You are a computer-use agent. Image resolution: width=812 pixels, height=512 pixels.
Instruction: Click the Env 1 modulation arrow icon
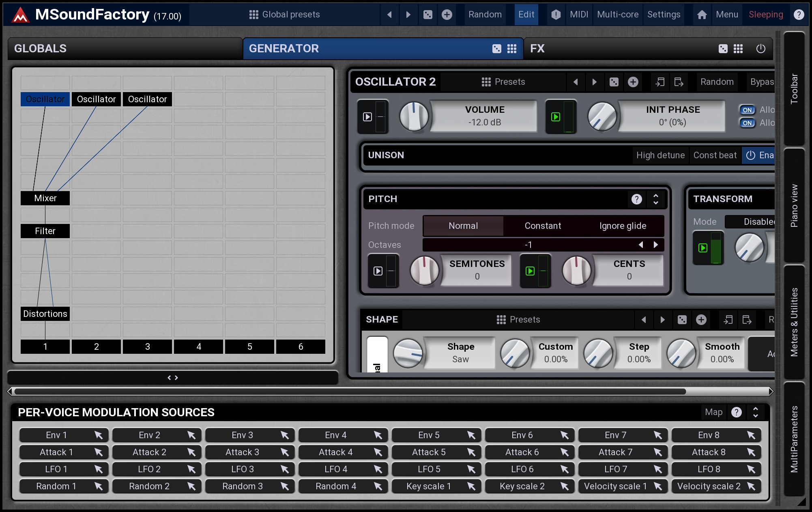pyautogui.click(x=99, y=435)
